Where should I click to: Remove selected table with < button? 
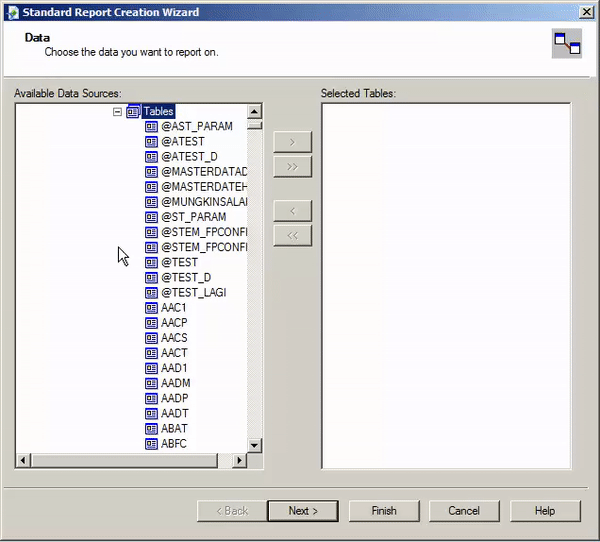tap(293, 211)
